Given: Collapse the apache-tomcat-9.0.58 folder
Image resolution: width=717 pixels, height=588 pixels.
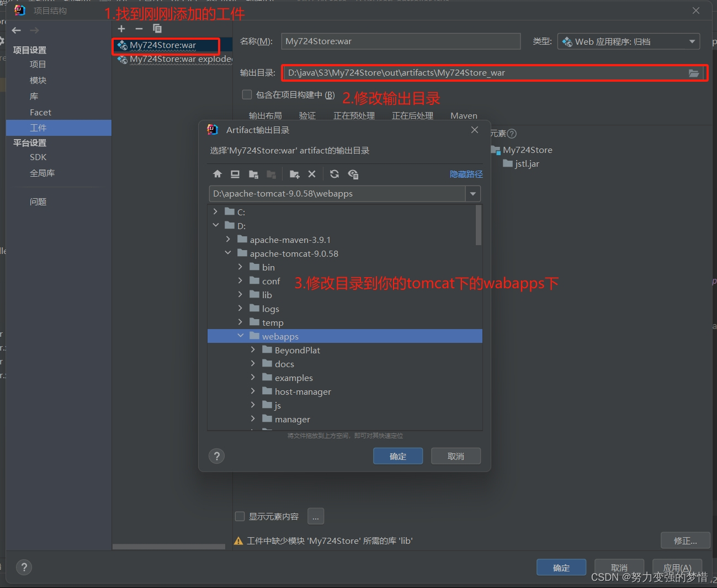Looking at the screenshot, I should 228,253.
